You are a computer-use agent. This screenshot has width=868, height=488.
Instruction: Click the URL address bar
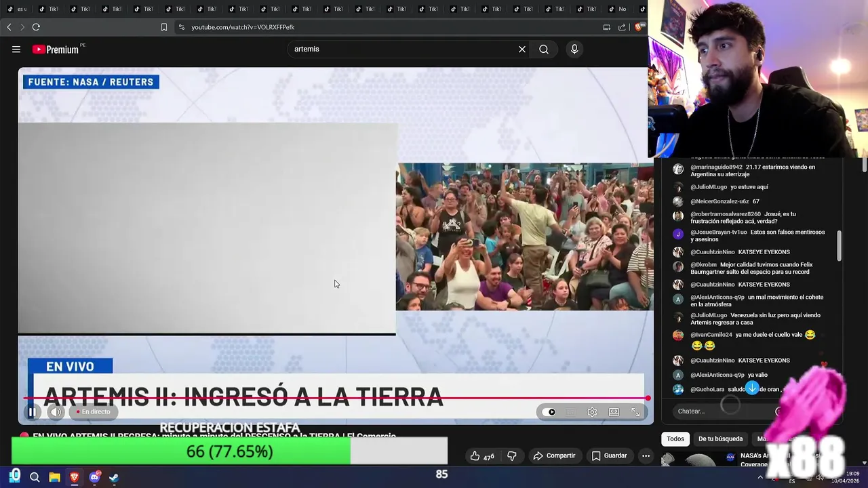(x=387, y=27)
